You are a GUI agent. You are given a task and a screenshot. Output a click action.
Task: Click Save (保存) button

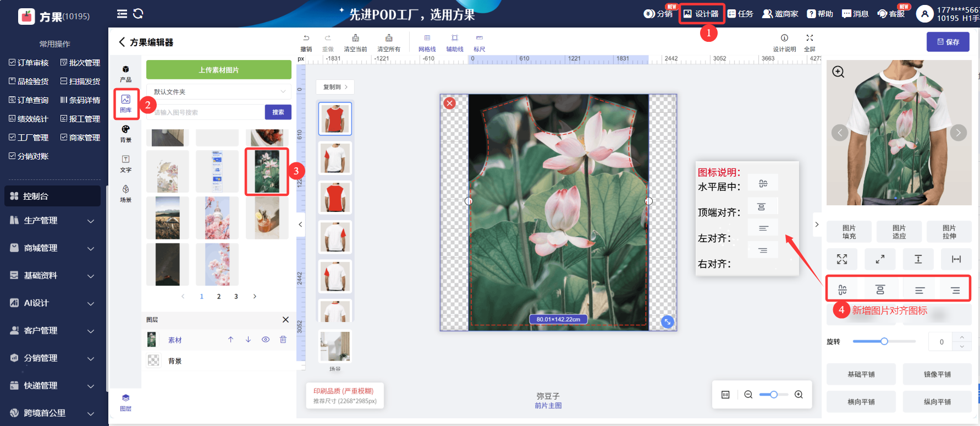pyautogui.click(x=949, y=42)
